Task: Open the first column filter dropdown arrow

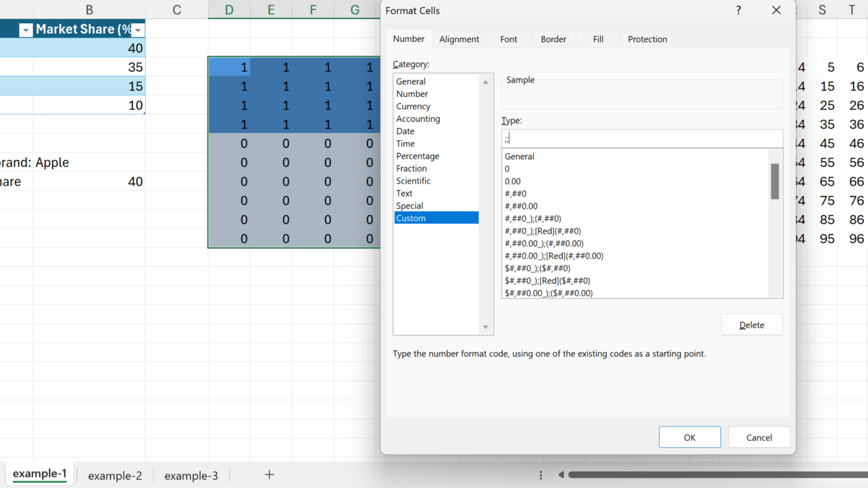Action: point(26,30)
